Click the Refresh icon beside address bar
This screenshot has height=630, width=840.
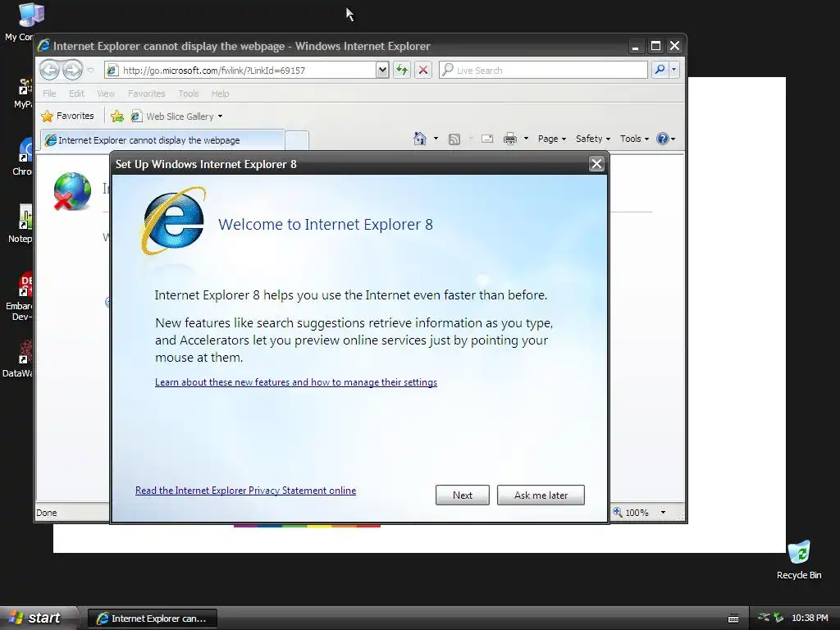(402, 71)
